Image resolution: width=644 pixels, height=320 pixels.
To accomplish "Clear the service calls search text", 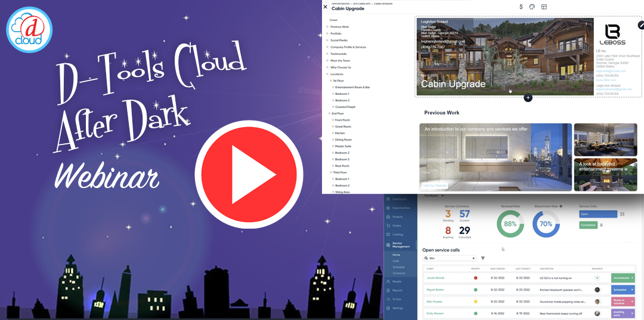I will pyautogui.click(x=473, y=259).
